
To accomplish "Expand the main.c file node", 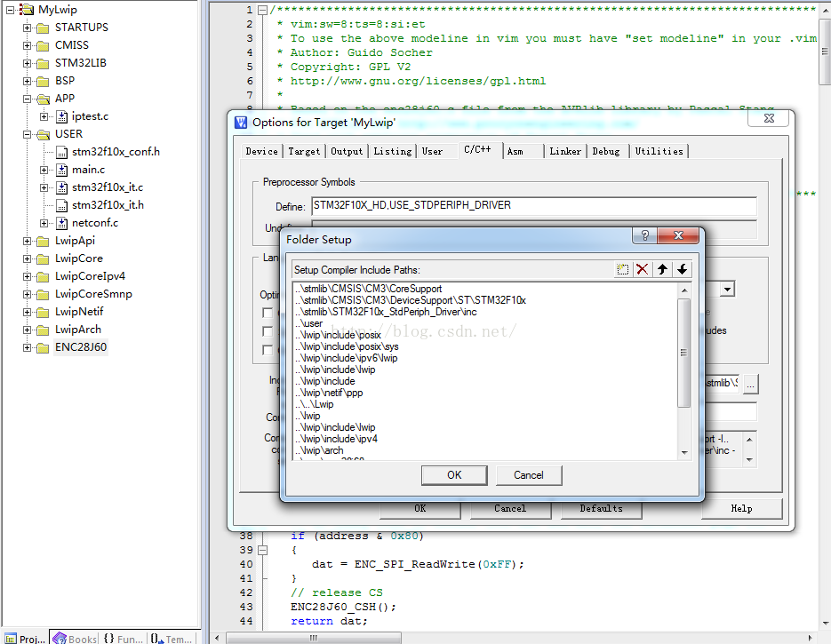I will tap(44, 170).
